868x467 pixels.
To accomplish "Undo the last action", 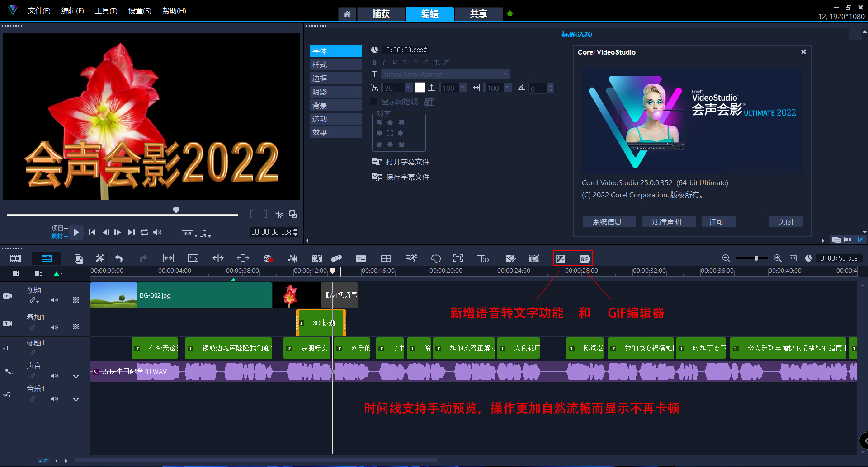I will click(119, 258).
